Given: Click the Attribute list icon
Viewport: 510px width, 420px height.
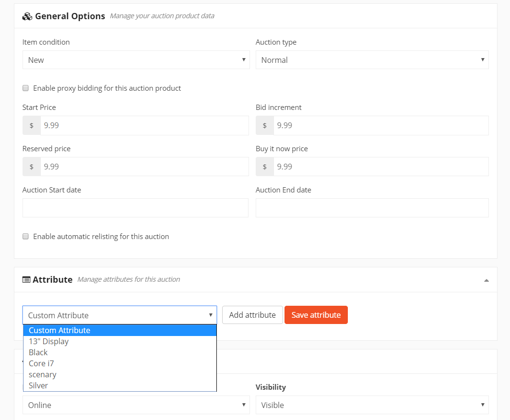Looking at the screenshot, I should 26,280.
